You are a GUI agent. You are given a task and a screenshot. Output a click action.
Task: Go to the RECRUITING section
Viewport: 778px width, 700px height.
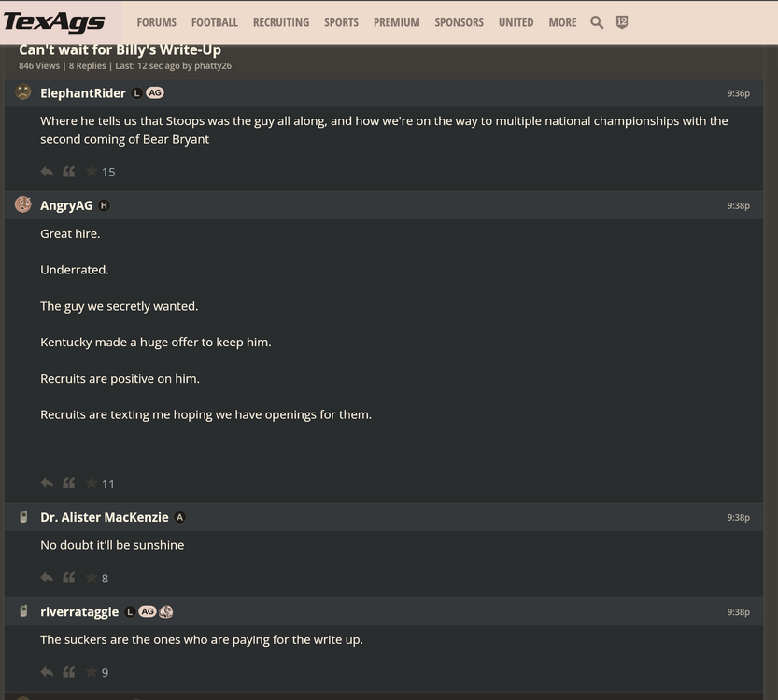coord(281,22)
